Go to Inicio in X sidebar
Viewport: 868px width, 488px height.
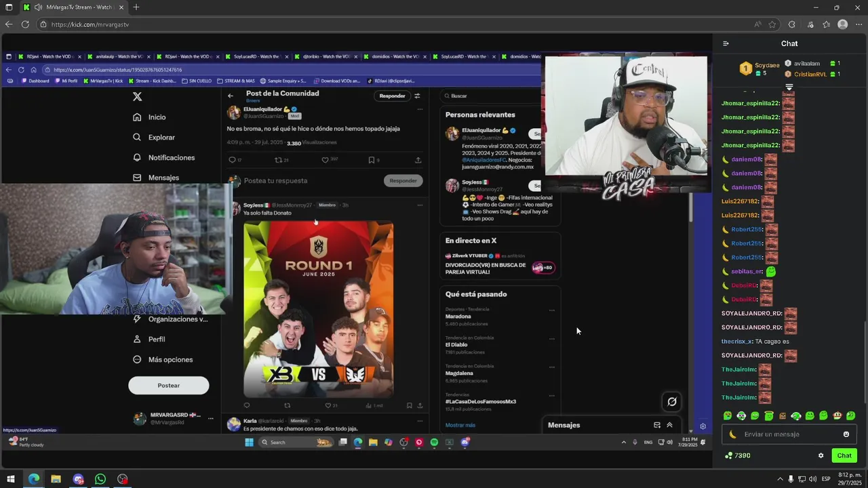pyautogui.click(x=149, y=117)
